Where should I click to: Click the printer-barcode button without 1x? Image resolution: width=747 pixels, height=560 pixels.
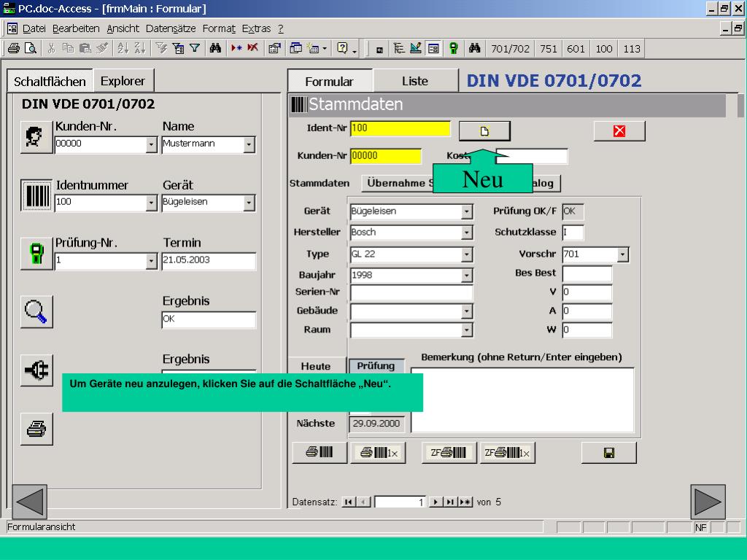320,453
